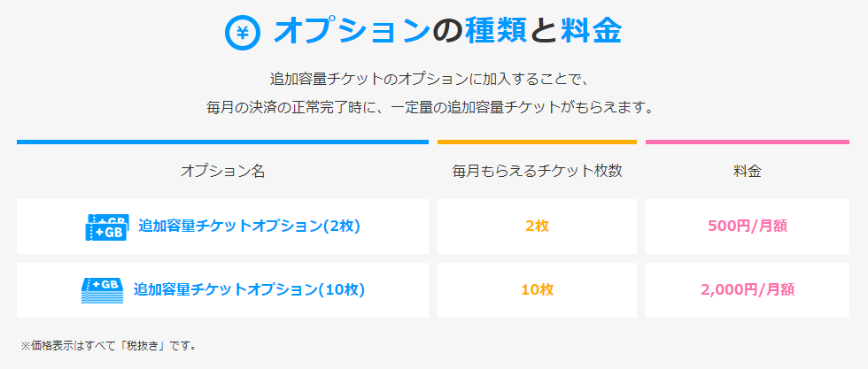Select the 10枚 ticket count cell
868x369 pixels.
tap(537, 290)
